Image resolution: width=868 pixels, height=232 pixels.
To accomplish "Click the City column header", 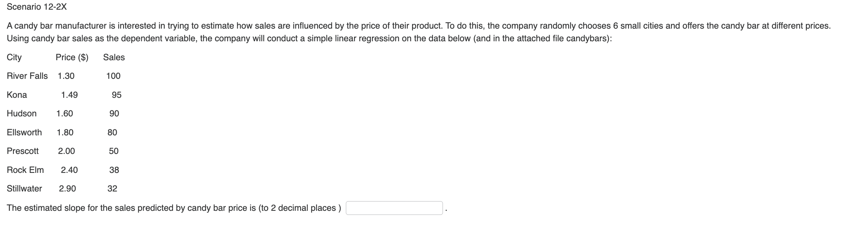I will (14, 57).
